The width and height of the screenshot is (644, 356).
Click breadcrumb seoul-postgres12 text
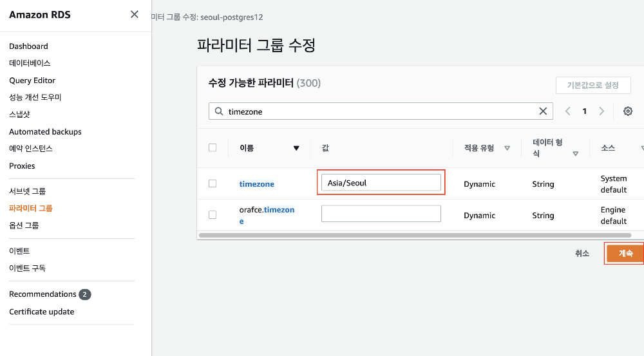coord(232,17)
